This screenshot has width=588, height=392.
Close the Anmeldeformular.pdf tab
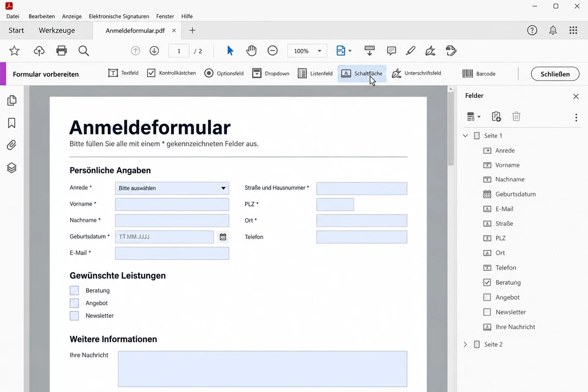[174, 30]
